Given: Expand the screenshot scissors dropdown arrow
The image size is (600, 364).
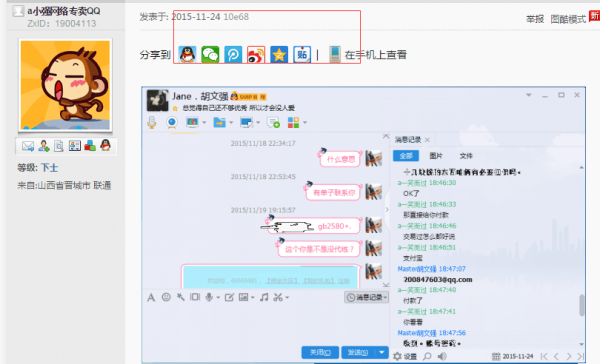Looking at the screenshot, I should [x=287, y=297].
